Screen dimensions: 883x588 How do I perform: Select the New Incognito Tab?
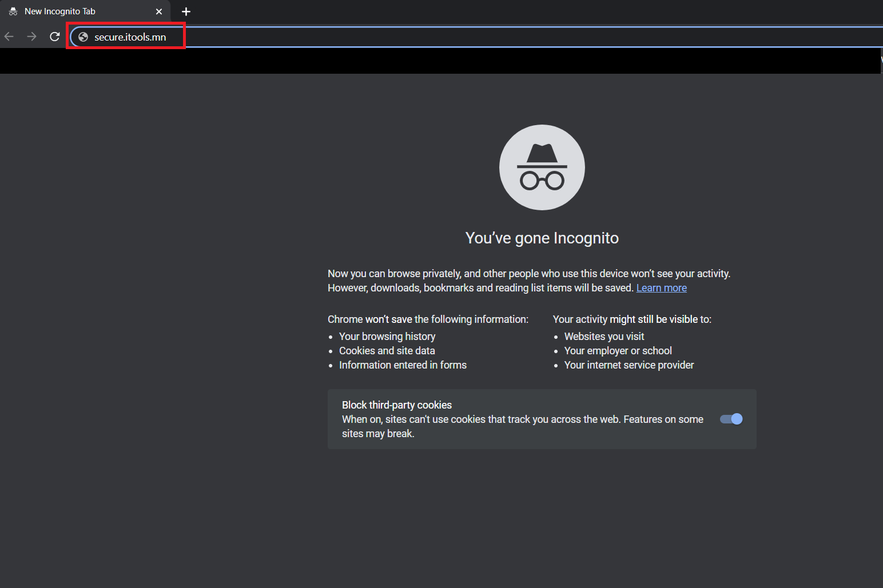[85, 11]
